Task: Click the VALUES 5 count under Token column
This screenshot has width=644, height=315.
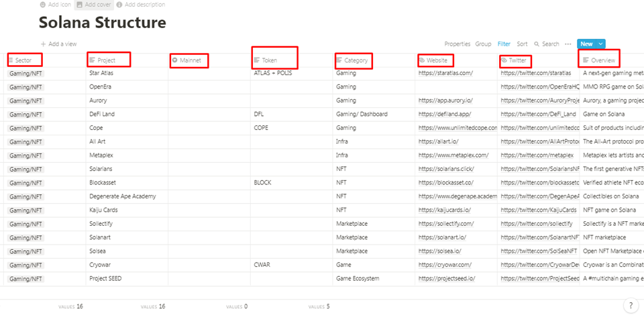Action: click(319, 306)
